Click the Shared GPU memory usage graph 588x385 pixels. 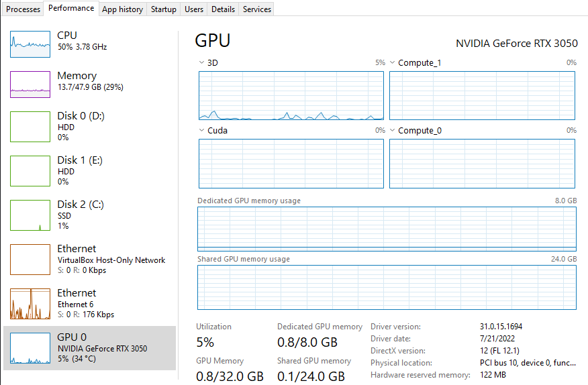pos(387,288)
